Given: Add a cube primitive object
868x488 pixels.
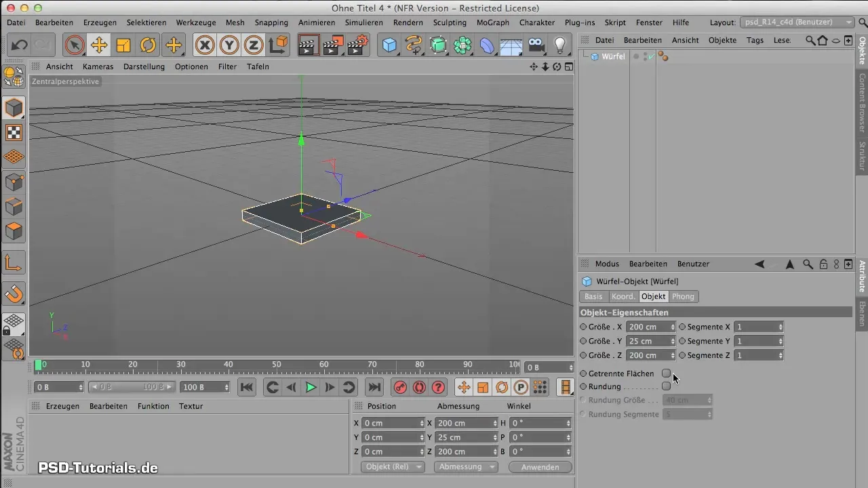Looking at the screenshot, I should click(x=389, y=45).
